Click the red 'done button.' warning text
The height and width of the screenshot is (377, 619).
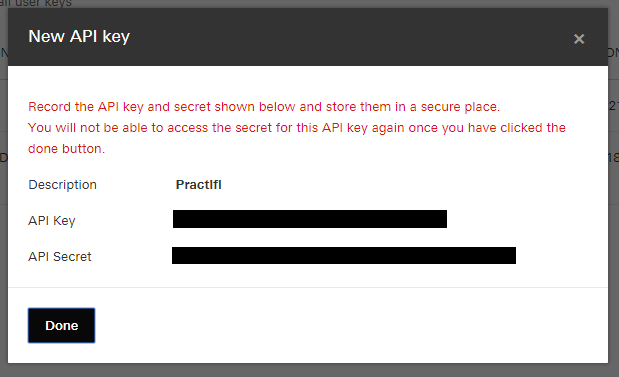pyautogui.click(x=66, y=149)
